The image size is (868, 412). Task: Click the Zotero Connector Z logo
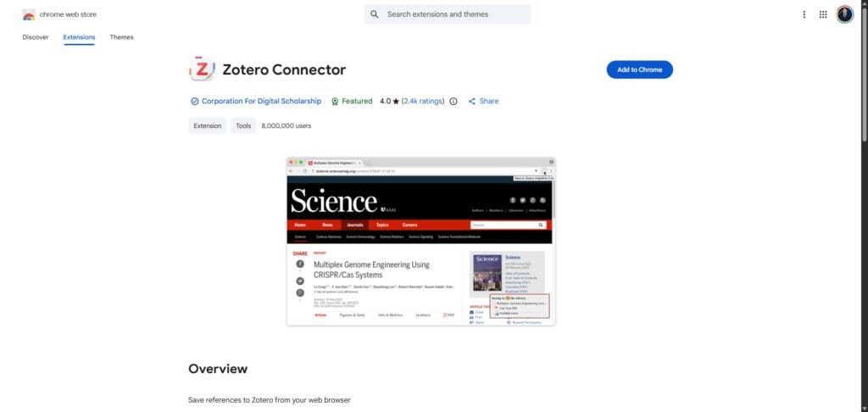point(202,70)
